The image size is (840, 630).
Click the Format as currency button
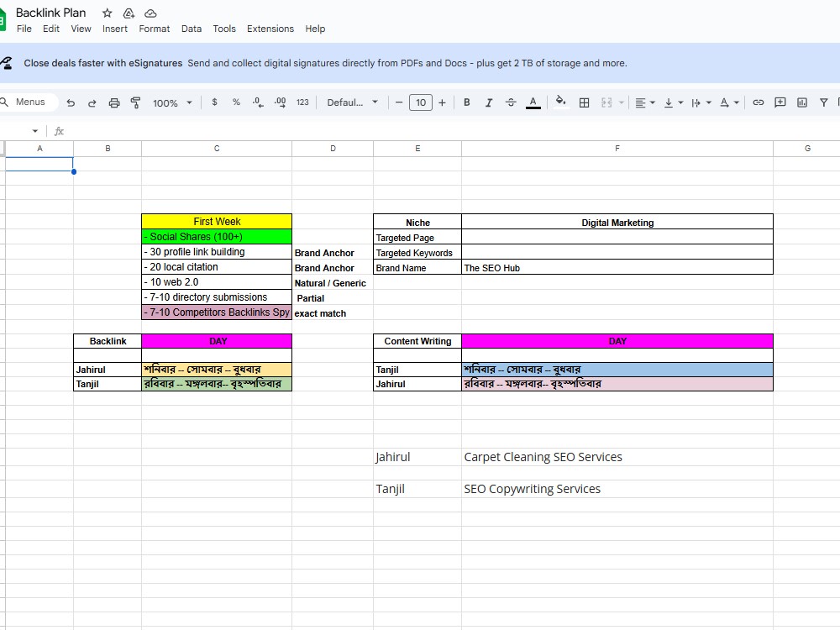point(215,102)
